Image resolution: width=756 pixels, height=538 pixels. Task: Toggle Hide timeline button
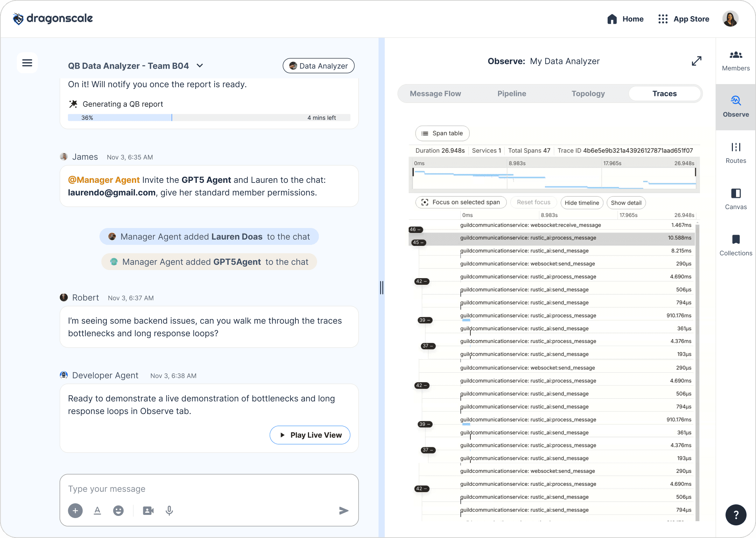[582, 202]
